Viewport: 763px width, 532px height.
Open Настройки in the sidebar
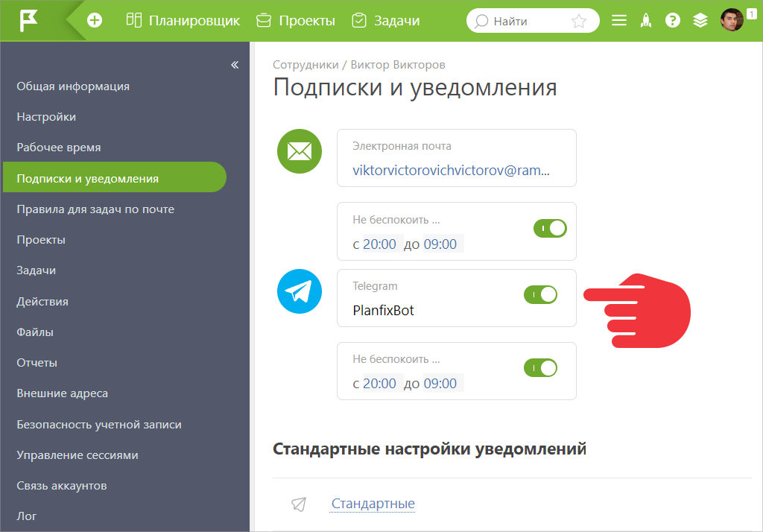click(46, 117)
